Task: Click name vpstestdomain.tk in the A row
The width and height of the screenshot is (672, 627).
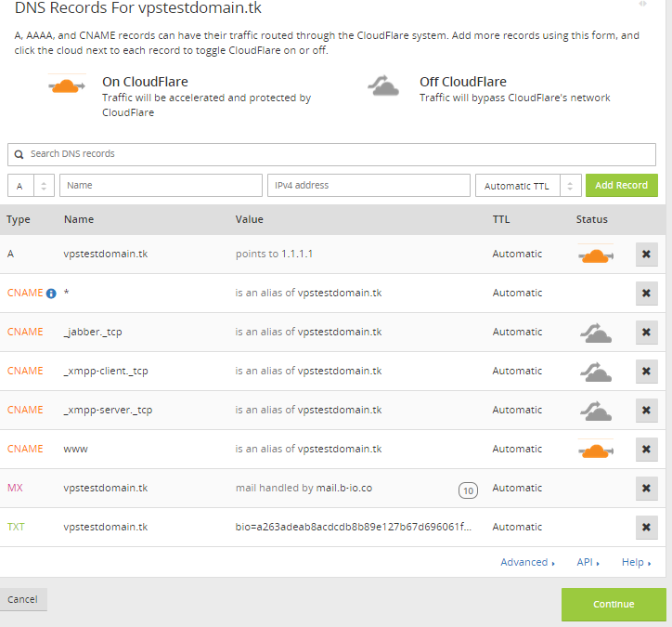Action: pos(106,254)
